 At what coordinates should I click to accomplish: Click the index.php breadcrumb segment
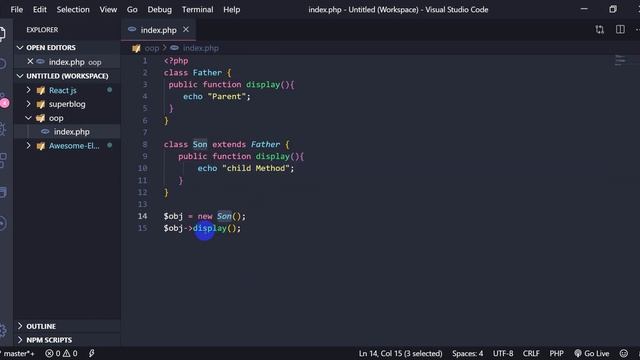pos(200,48)
